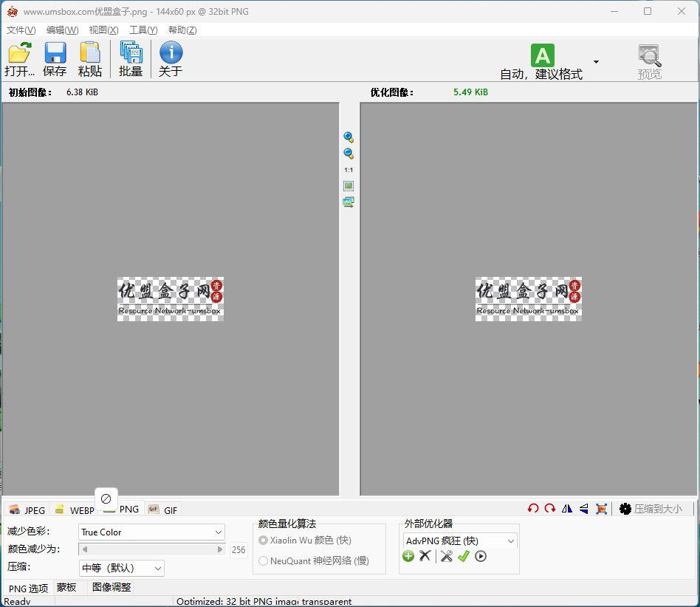Add external optimizer with green plus

coord(408,556)
